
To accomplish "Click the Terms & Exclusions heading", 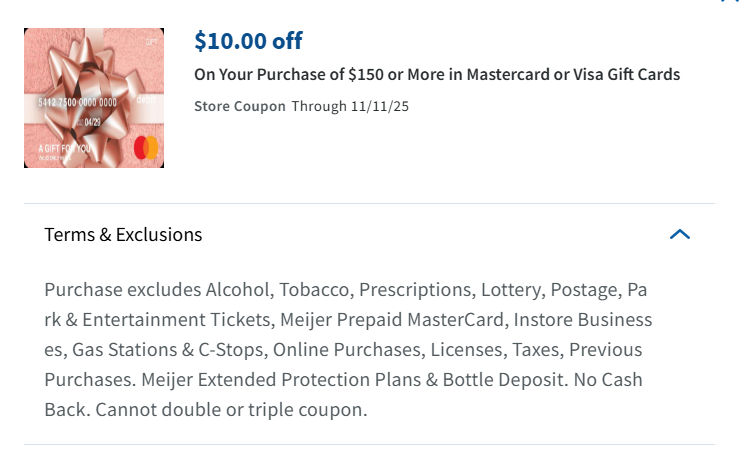I will pos(123,235).
